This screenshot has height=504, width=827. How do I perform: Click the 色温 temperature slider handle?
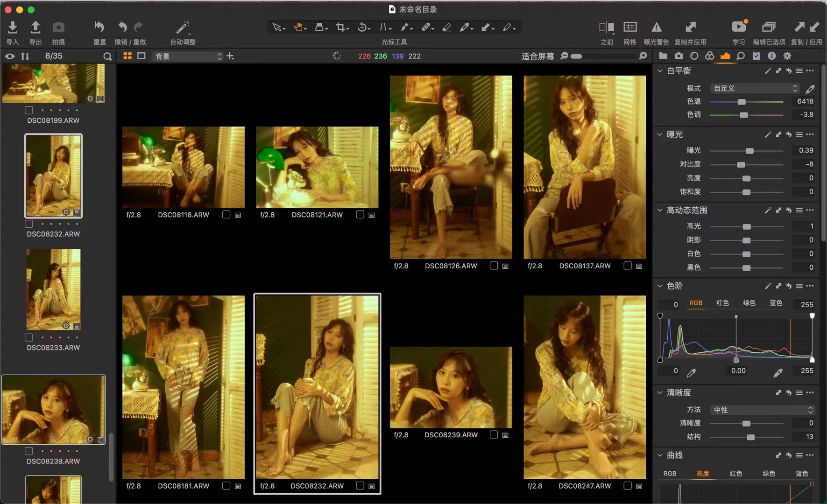pyautogui.click(x=742, y=102)
